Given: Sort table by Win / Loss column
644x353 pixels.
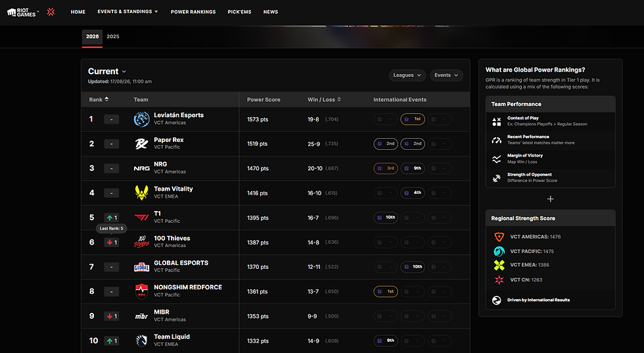Looking at the screenshot, I should [324, 99].
